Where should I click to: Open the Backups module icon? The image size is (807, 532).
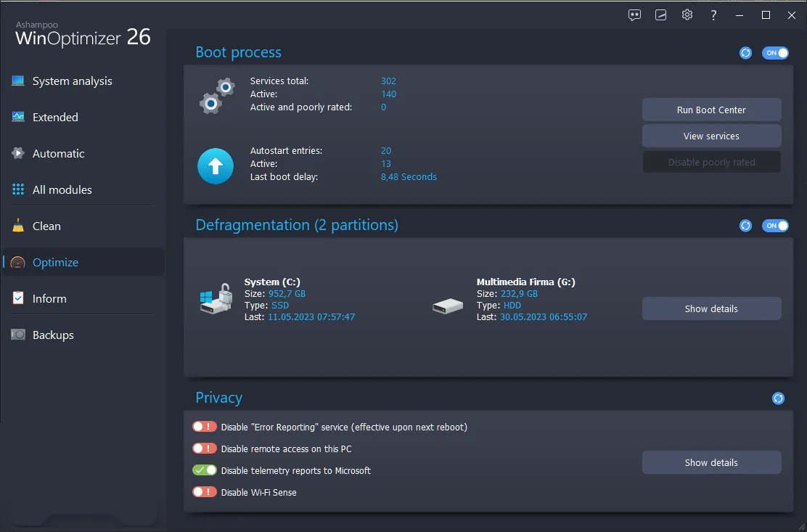17,335
